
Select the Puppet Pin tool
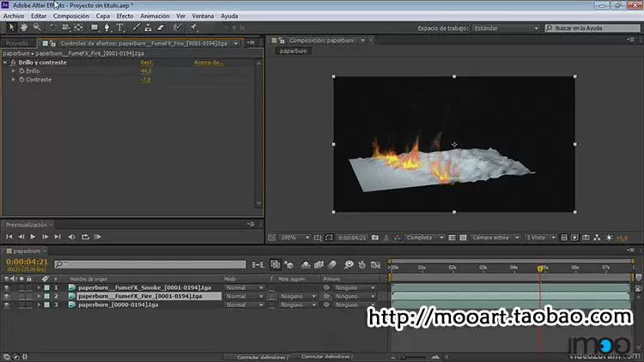[x=193, y=27]
